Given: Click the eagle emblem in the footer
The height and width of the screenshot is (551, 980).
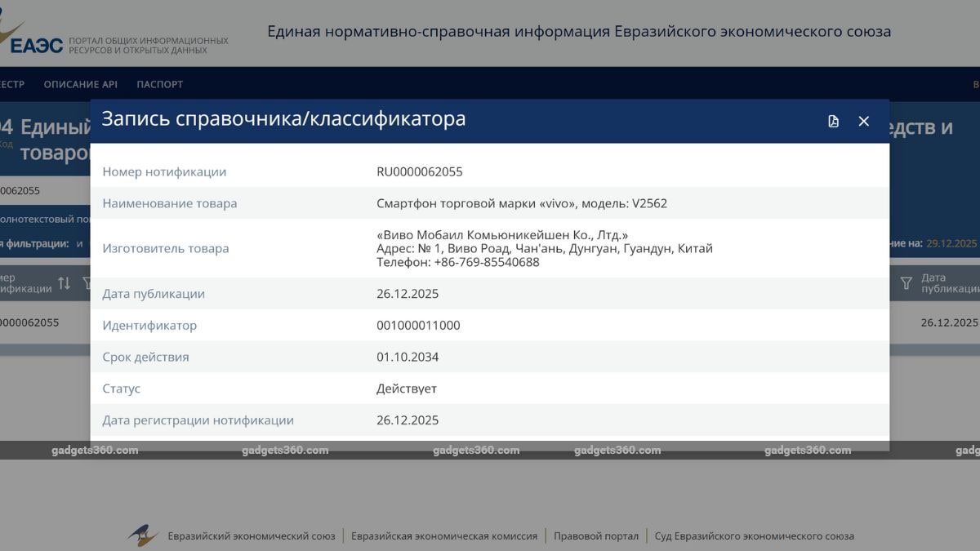Looking at the screenshot, I should pos(142,535).
